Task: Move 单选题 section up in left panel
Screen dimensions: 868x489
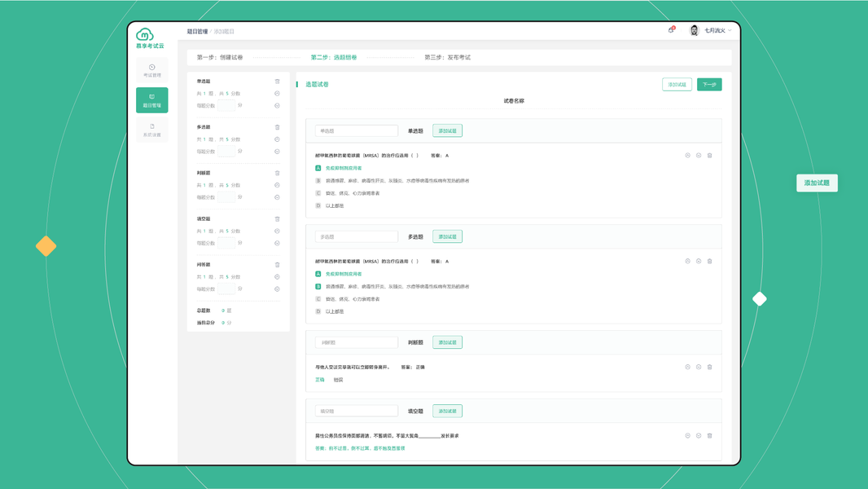Action: (x=278, y=94)
